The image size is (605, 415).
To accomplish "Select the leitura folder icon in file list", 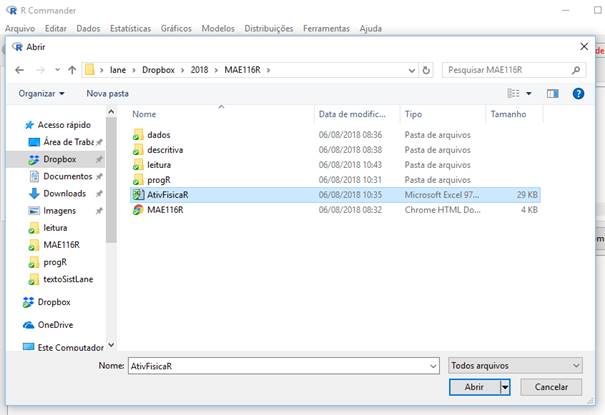I will (138, 165).
